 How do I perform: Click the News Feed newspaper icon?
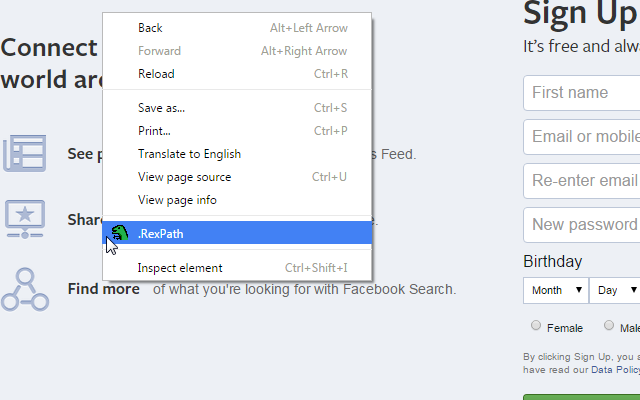pos(24,153)
